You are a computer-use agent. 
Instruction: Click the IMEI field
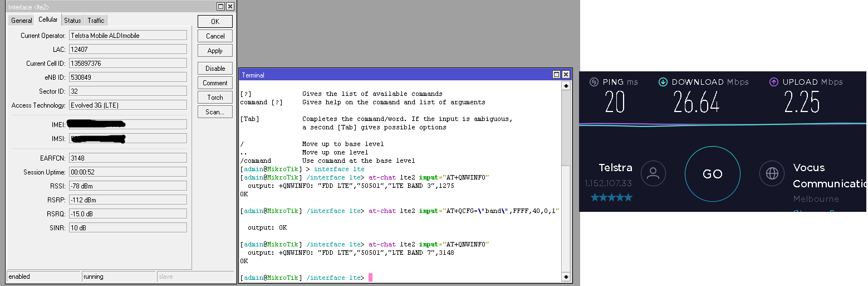pyautogui.click(x=128, y=124)
